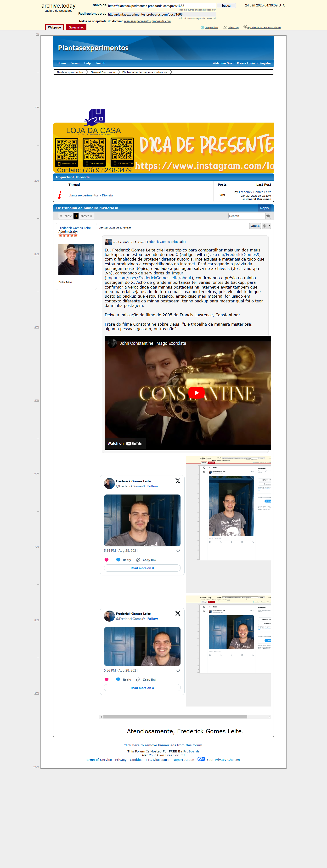
Task: Click the compartilhar share icon
Action: (x=202, y=27)
